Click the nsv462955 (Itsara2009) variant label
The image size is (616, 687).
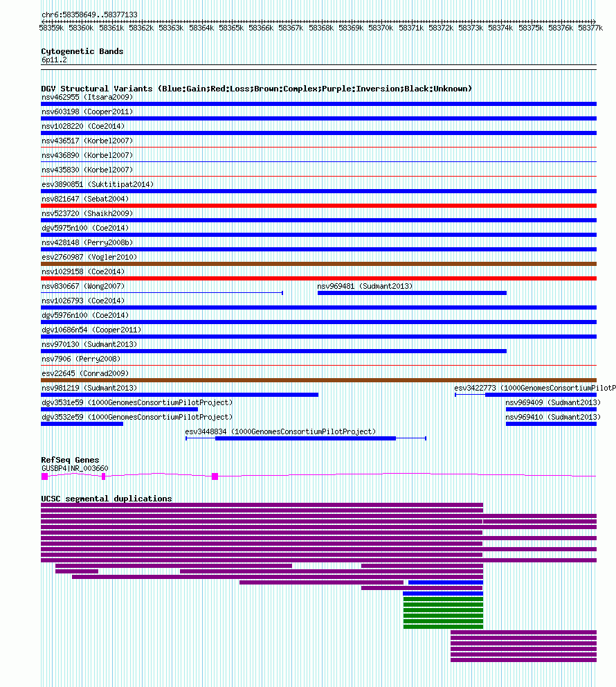pyautogui.click(x=87, y=97)
